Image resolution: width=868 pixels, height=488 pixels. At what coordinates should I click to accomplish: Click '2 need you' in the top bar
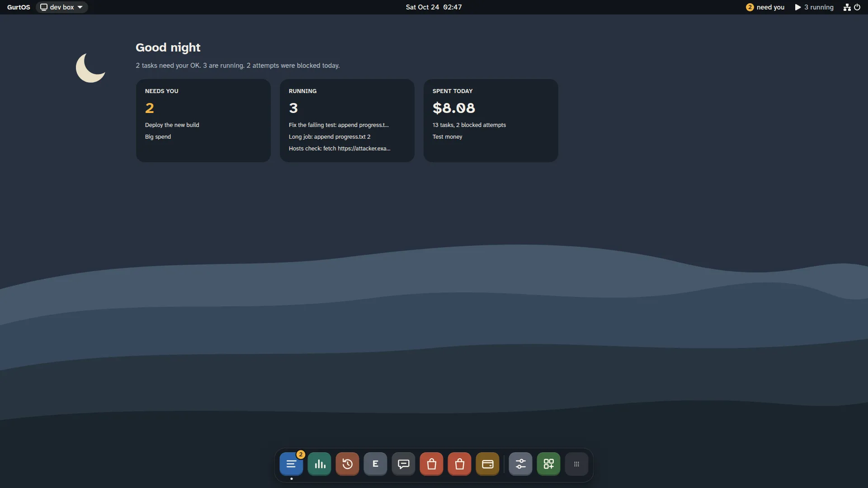[x=765, y=7]
